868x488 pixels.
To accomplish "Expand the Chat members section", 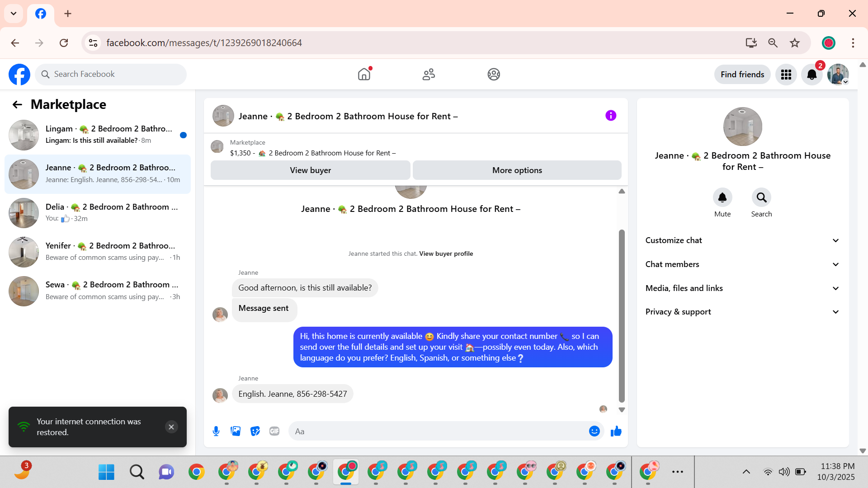I will tap(743, 264).
